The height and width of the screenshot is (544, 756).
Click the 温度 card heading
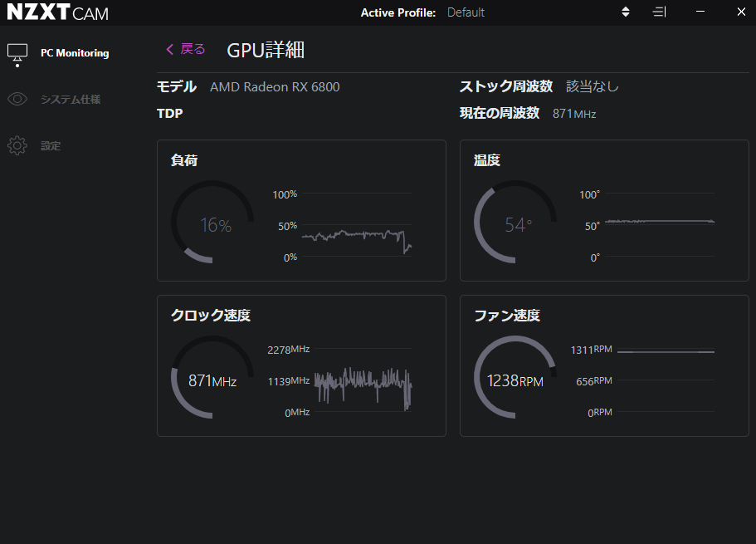tap(487, 160)
